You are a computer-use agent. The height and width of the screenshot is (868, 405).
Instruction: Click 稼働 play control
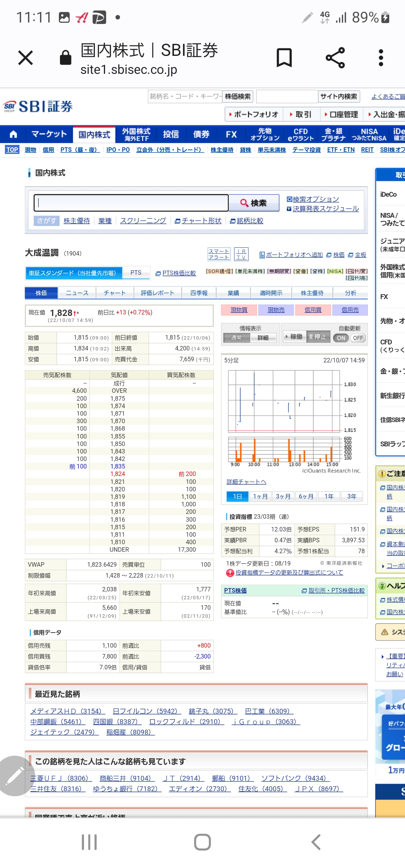coord(294,337)
